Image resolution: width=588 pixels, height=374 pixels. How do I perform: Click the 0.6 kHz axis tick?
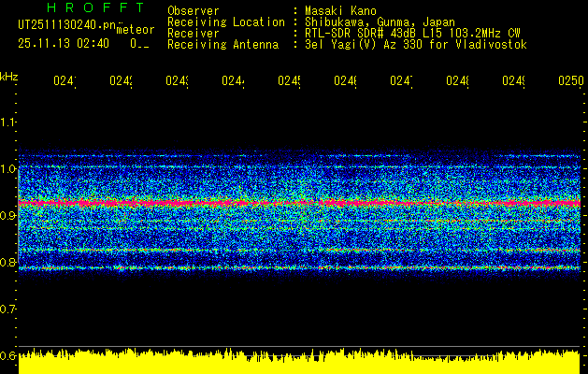click(7, 355)
